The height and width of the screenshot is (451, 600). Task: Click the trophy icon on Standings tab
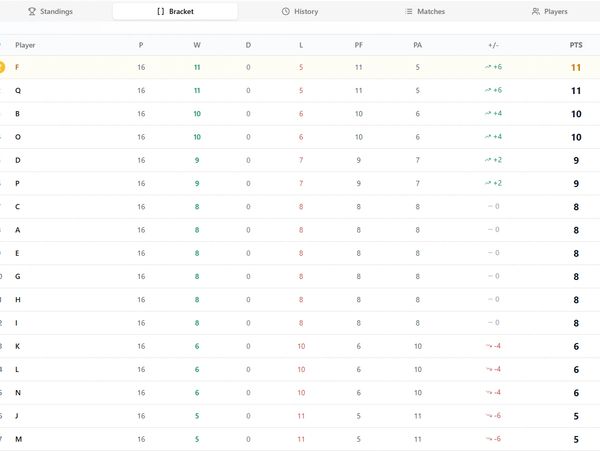[x=32, y=12]
